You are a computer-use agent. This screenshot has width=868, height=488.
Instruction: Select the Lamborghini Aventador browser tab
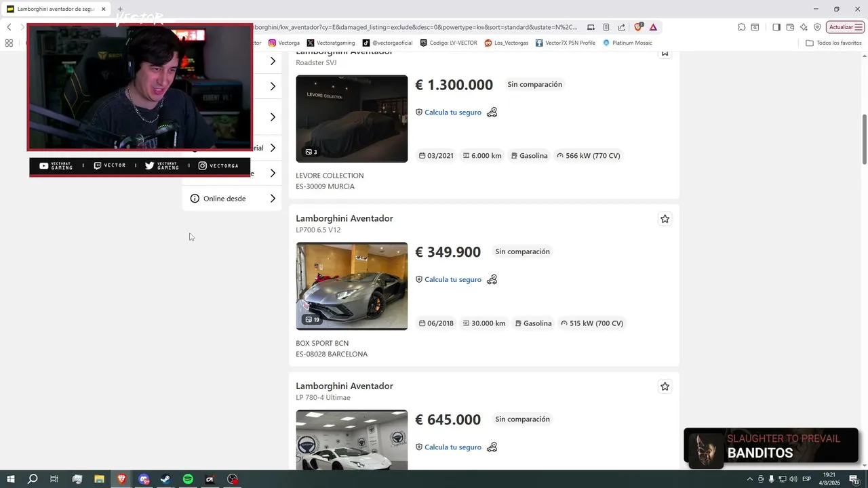coord(58,9)
